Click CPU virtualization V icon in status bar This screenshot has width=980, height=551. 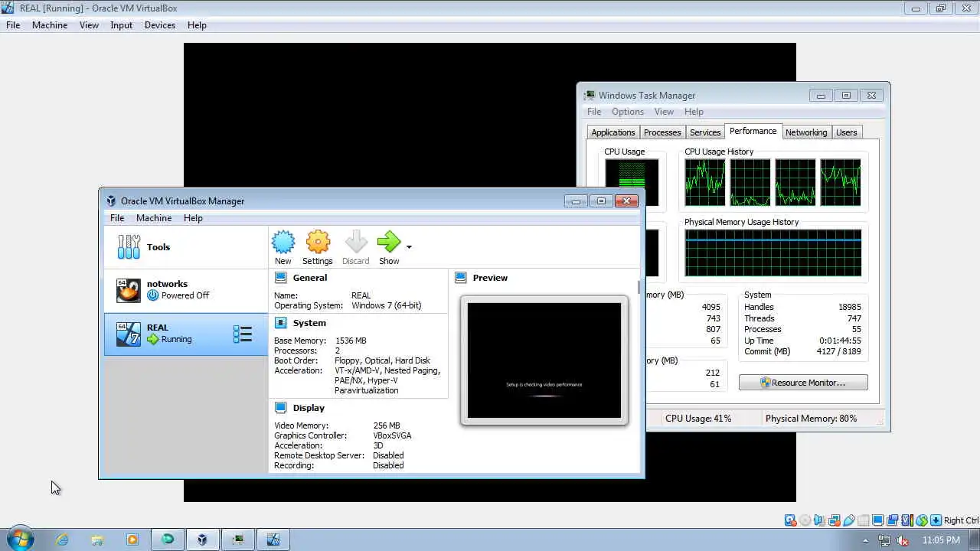pyautogui.click(x=907, y=520)
